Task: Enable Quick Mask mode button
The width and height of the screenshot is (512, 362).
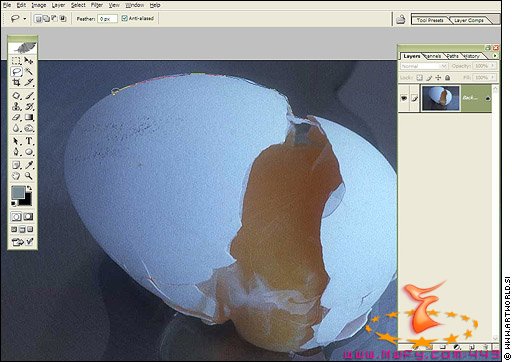Action: pos(29,217)
